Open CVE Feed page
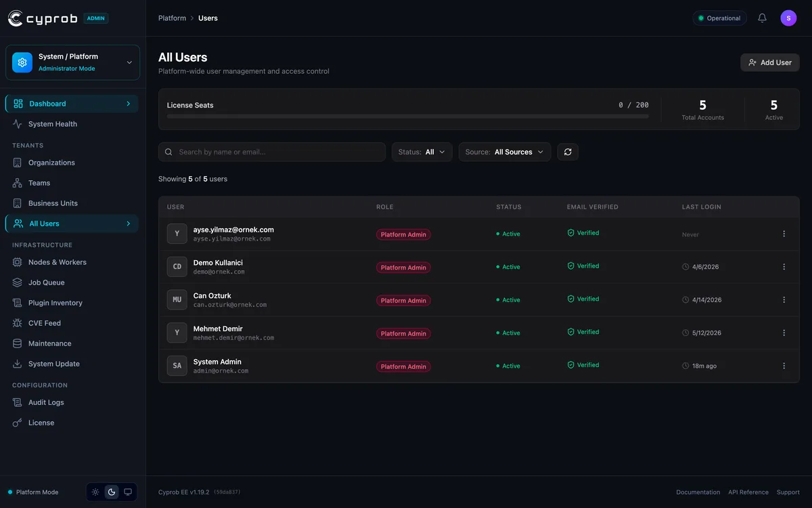The height and width of the screenshot is (508, 812). click(72, 323)
